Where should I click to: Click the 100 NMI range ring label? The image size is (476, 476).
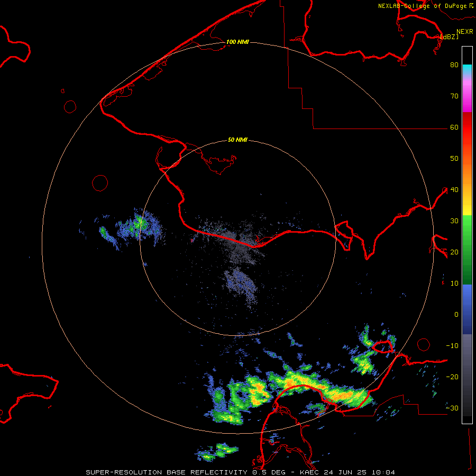coord(237,42)
